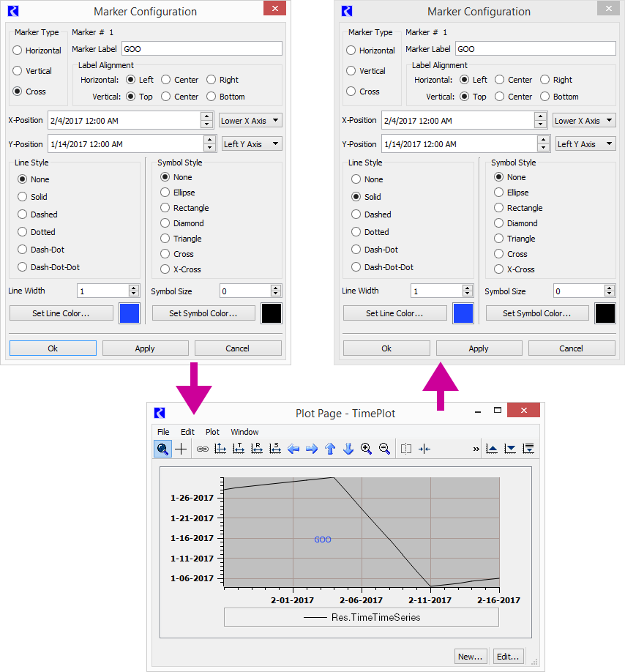The image size is (625, 672).
Task: Click the zoom in magnifier icon
Action: coord(366,449)
